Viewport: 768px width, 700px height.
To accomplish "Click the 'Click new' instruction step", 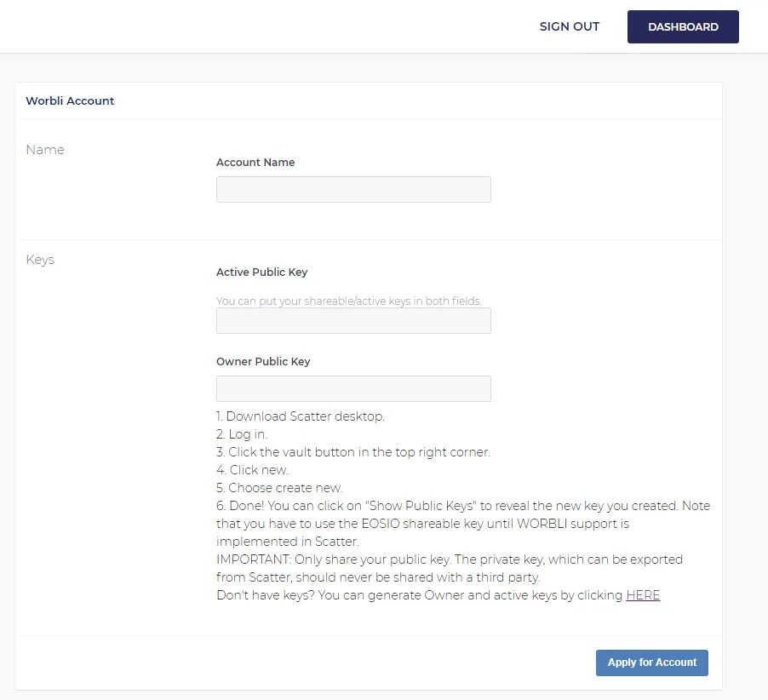I will tap(252, 470).
